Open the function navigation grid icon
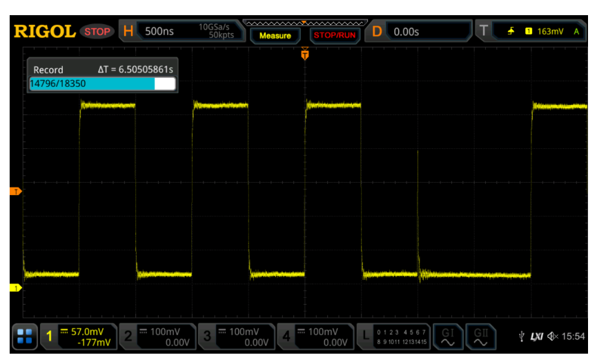Viewport: 597px width, 364px height. (25, 336)
